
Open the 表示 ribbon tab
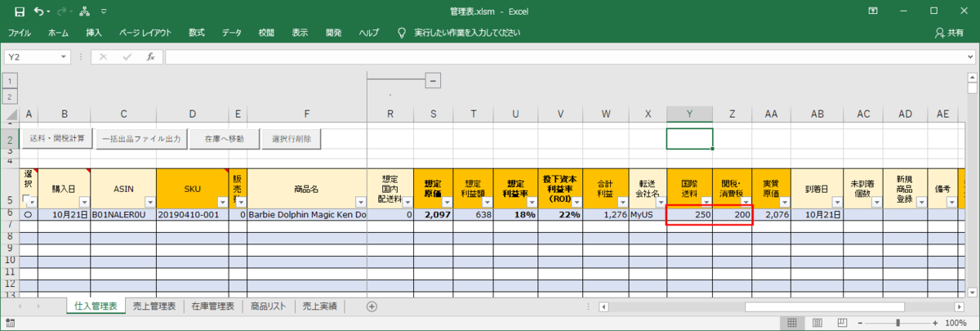tap(300, 33)
